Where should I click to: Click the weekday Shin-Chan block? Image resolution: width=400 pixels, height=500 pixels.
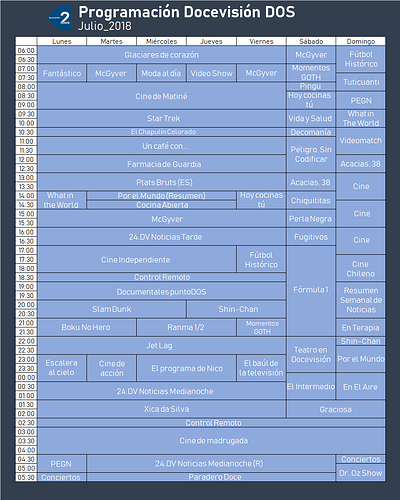coord(236,309)
